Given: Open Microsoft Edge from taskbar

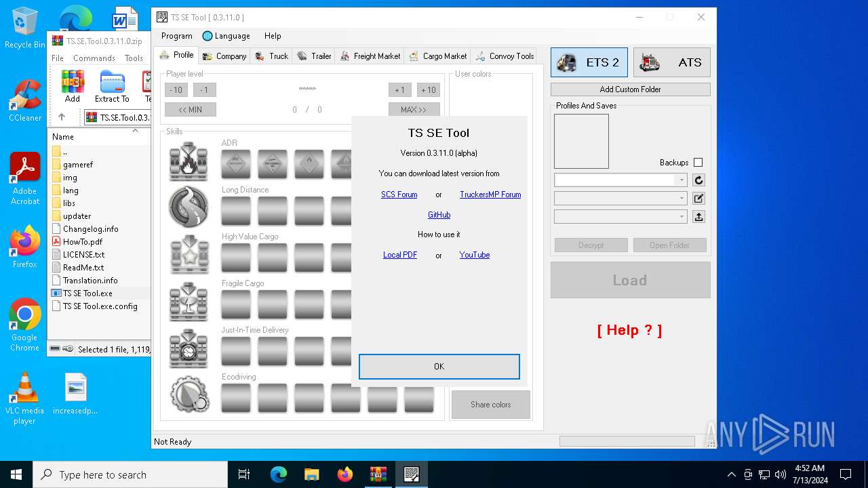Looking at the screenshot, I should point(279,474).
